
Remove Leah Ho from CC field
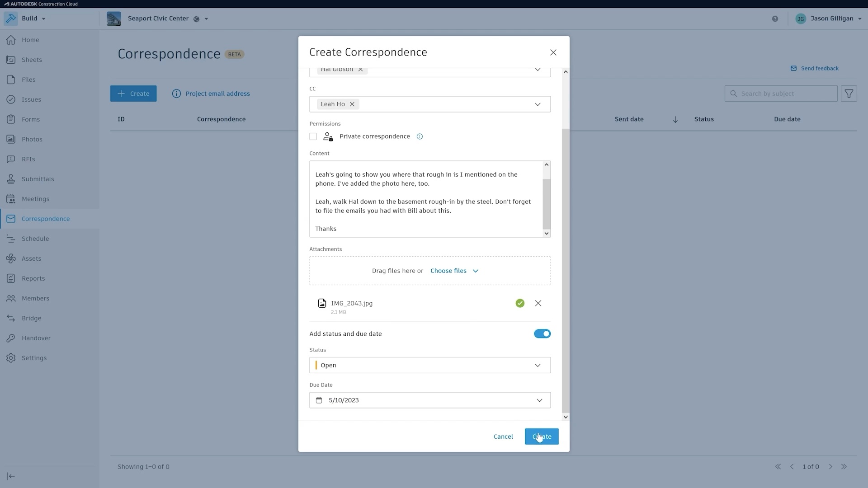click(352, 104)
